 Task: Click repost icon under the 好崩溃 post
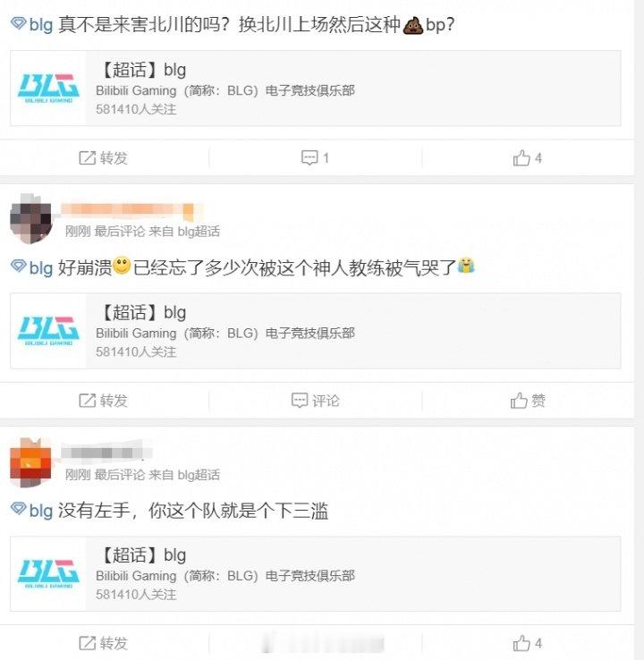(x=87, y=401)
